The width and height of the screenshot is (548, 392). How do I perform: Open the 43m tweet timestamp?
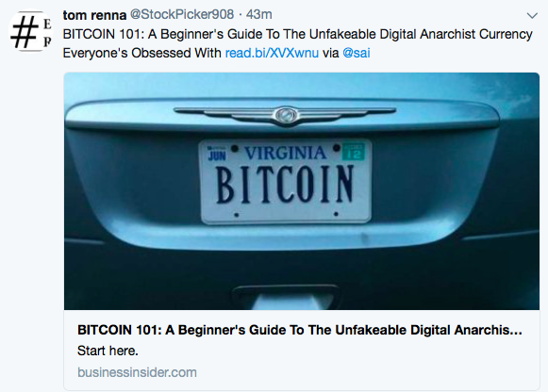259,15
